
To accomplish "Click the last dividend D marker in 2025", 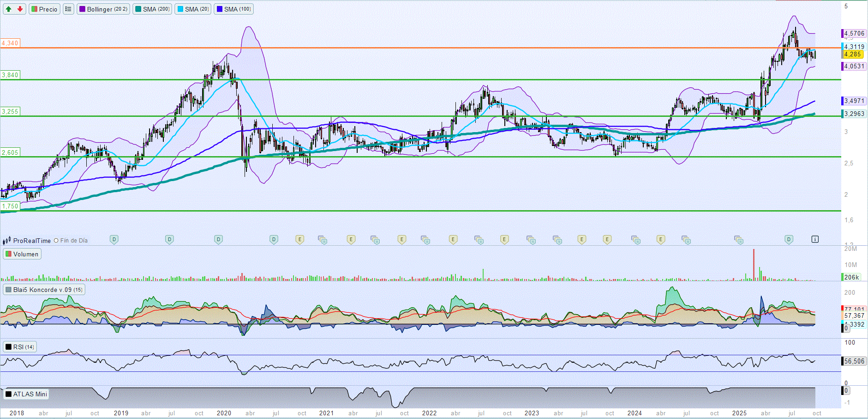I will click(789, 239).
